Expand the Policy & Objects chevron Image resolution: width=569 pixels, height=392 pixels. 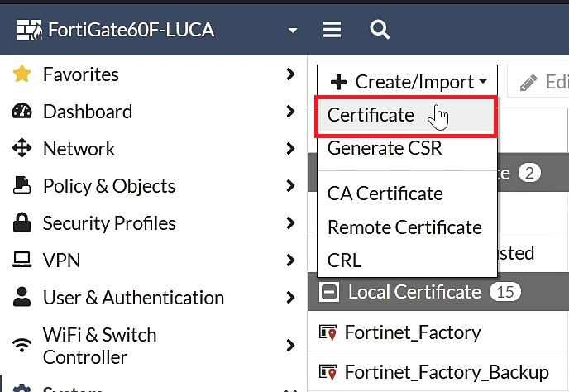pos(290,186)
